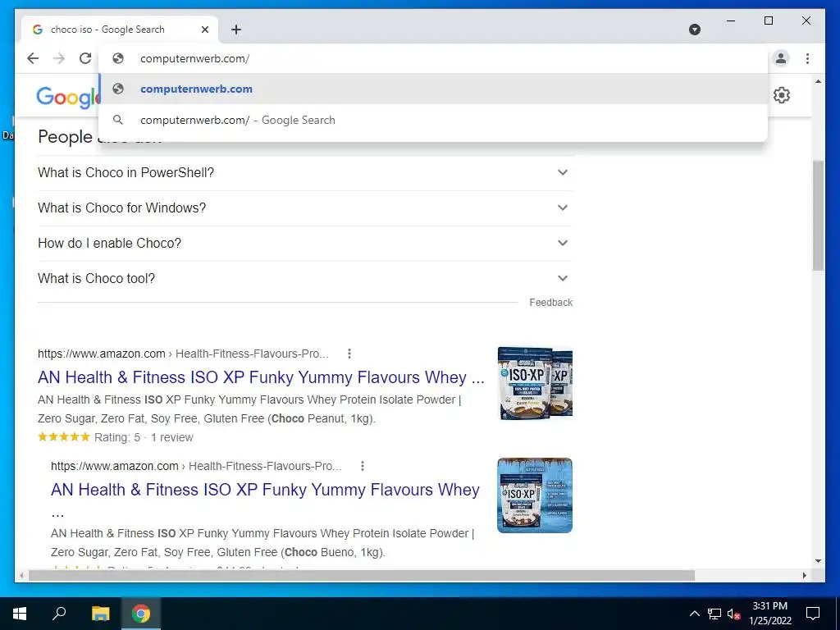The image size is (840, 630).
Task: Select computernwerb.com/ Google Search suggestion
Action: 433,120
